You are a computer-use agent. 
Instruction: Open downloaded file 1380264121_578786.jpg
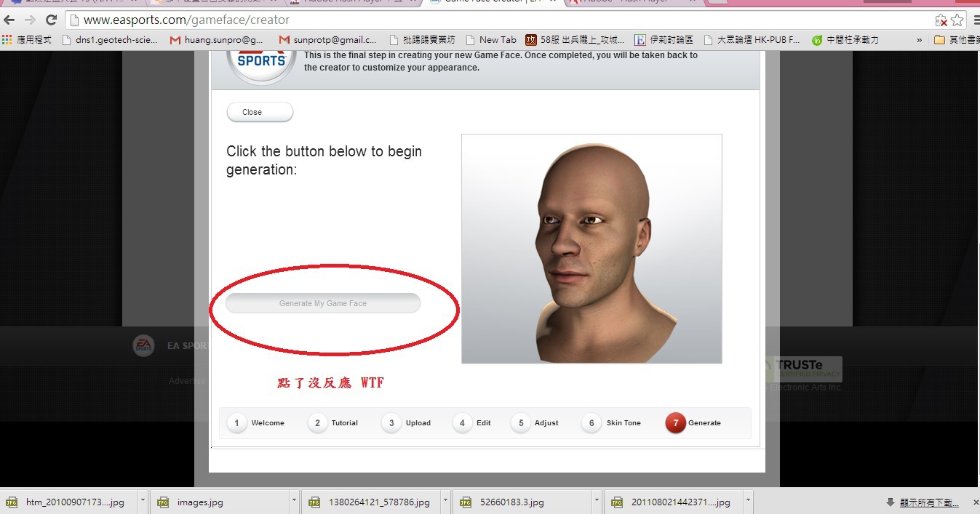point(371,502)
